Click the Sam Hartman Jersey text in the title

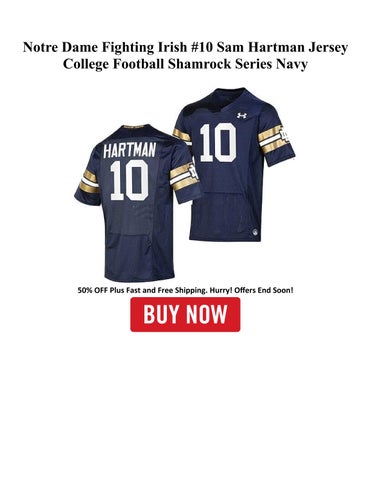pos(282,47)
